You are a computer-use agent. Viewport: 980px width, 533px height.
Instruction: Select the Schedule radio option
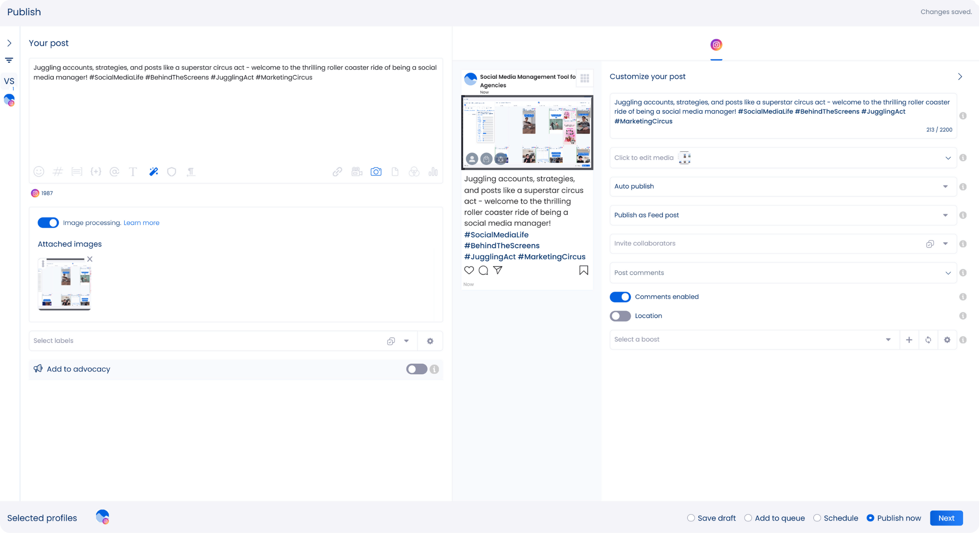(817, 518)
